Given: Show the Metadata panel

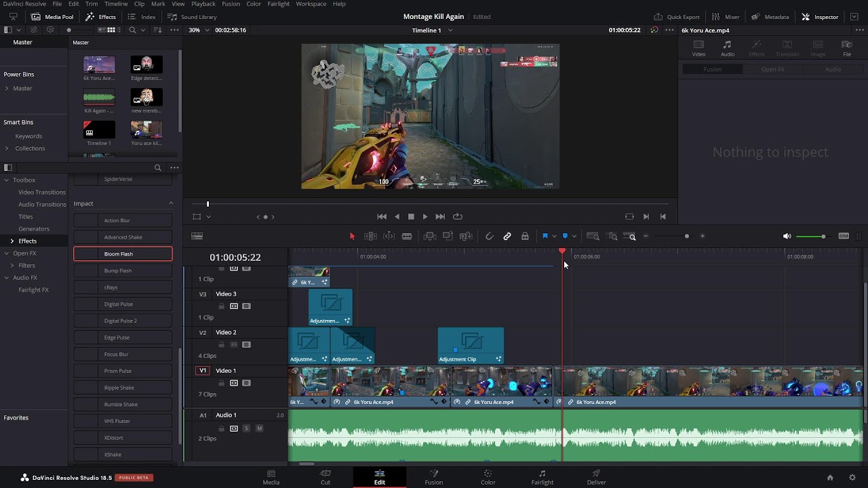Looking at the screenshot, I should pyautogui.click(x=770, y=17).
